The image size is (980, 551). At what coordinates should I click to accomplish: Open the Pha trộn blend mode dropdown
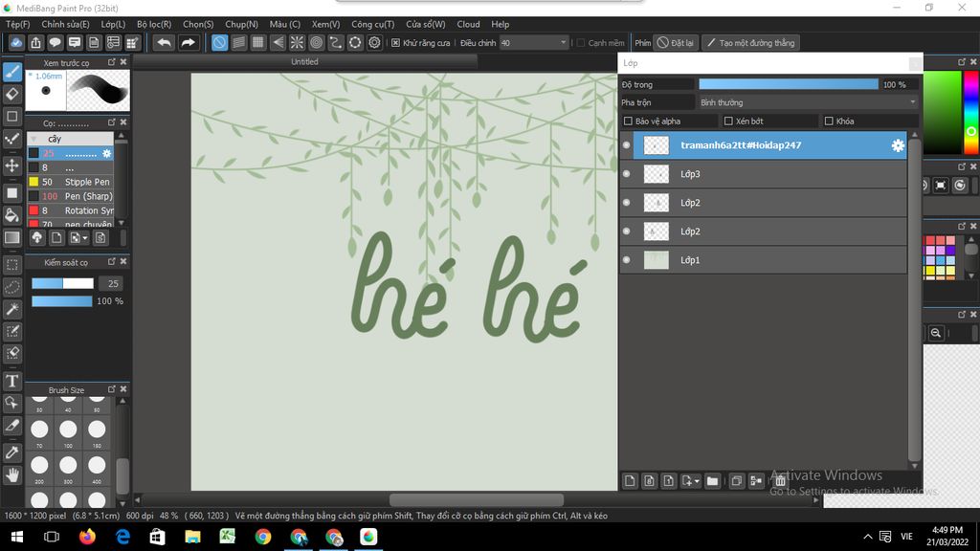pyautogui.click(x=808, y=102)
